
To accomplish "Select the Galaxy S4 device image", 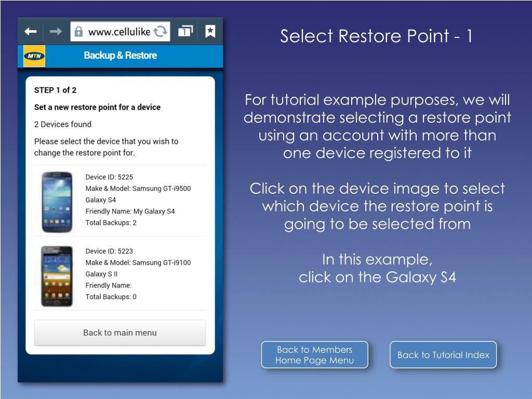I will coord(57,202).
